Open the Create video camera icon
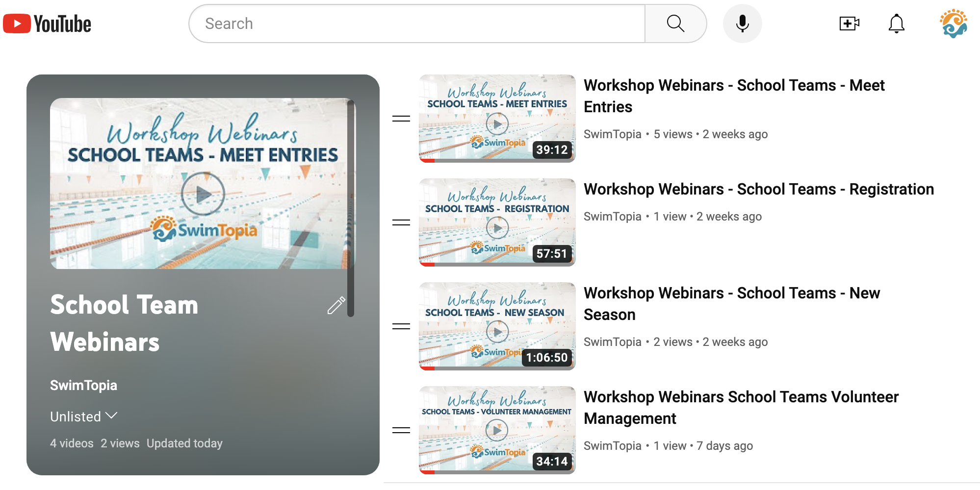The height and width of the screenshot is (490, 980). click(849, 24)
